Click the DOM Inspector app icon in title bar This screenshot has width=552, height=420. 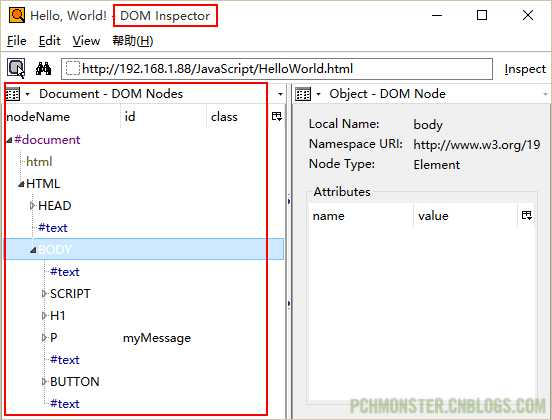(17, 15)
